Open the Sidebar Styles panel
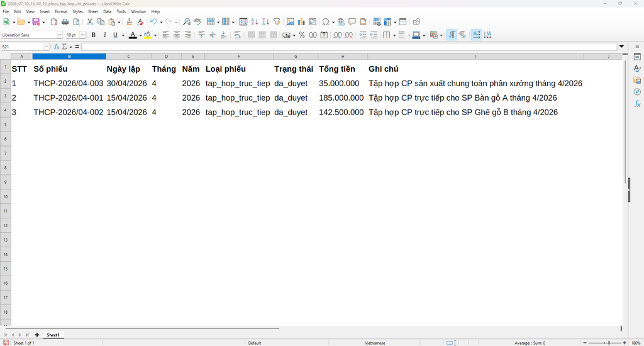The width and height of the screenshot is (644, 346). (x=637, y=68)
